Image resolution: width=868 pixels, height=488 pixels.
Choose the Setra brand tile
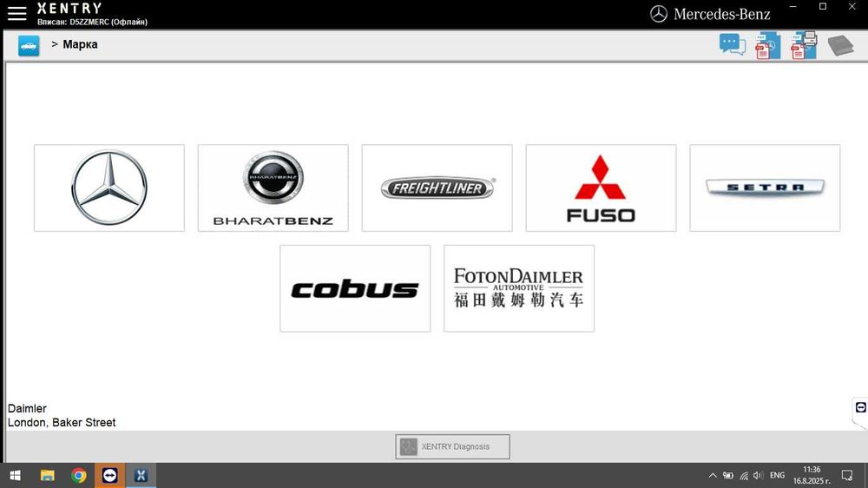[x=765, y=188]
